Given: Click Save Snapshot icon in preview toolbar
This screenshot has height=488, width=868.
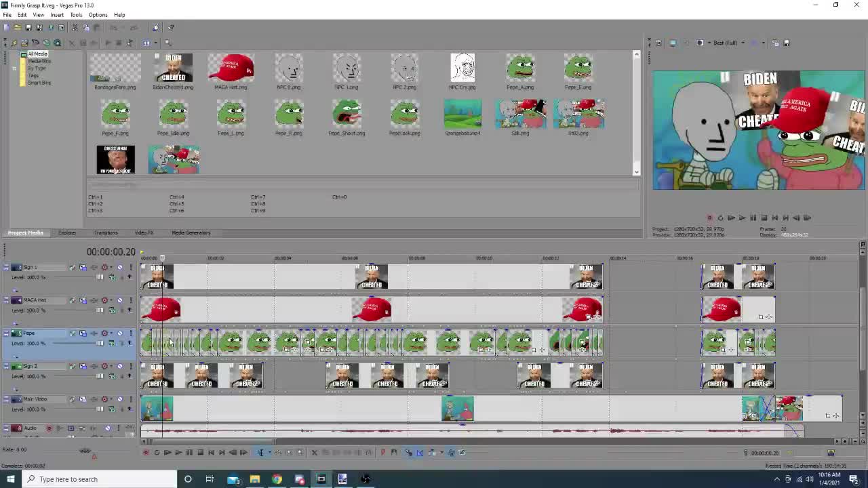Looking at the screenshot, I should [787, 43].
